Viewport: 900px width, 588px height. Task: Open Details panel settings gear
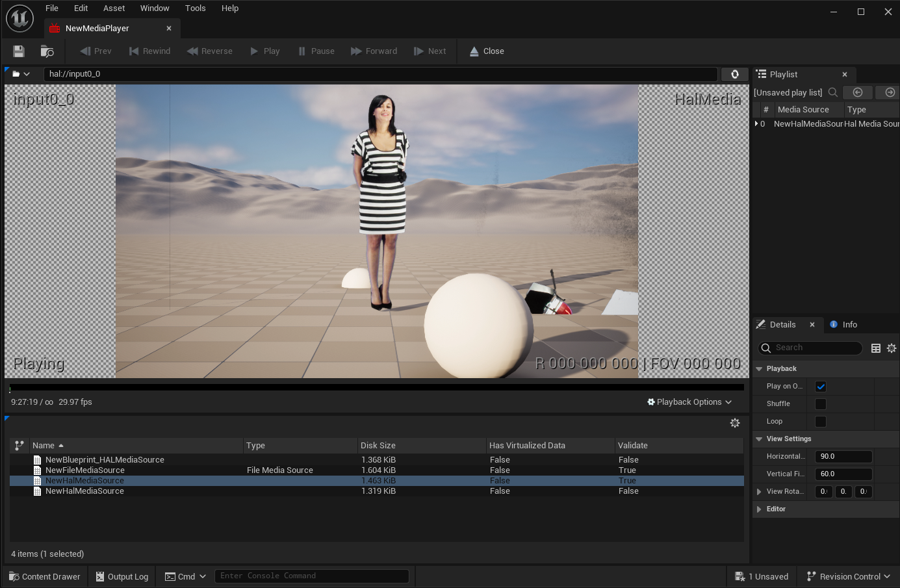(x=892, y=348)
